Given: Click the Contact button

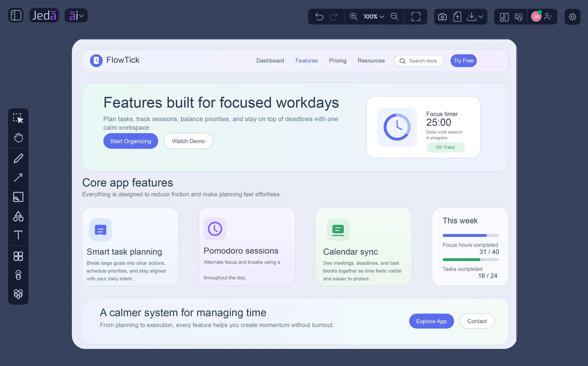Looking at the screenshot, I should click(477, 321).
